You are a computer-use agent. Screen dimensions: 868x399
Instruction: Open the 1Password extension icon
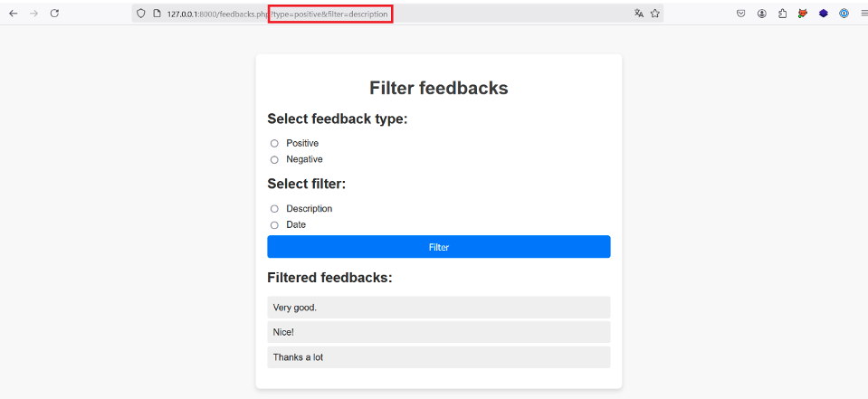(844, 14)
